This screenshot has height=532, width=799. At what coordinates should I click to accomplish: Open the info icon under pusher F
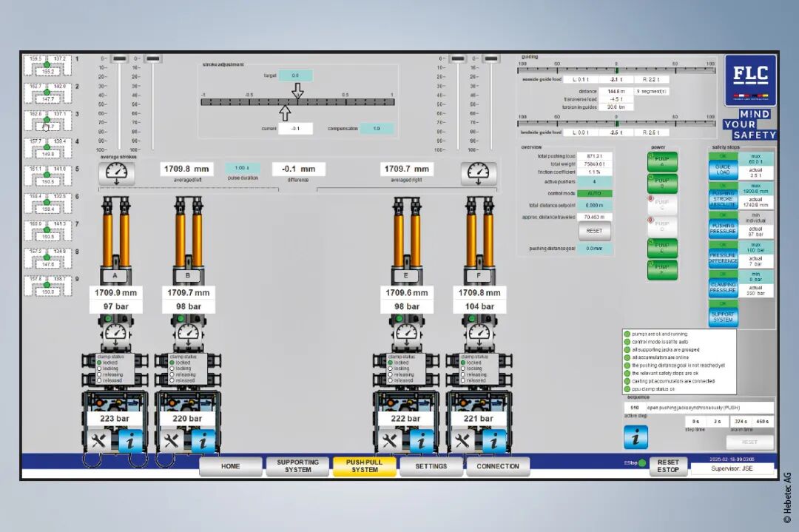point(495,441)
